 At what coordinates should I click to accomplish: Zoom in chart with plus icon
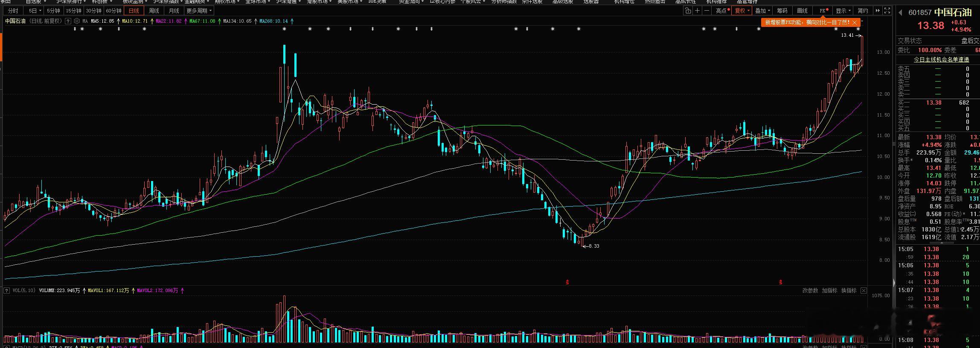coord(697,11)
